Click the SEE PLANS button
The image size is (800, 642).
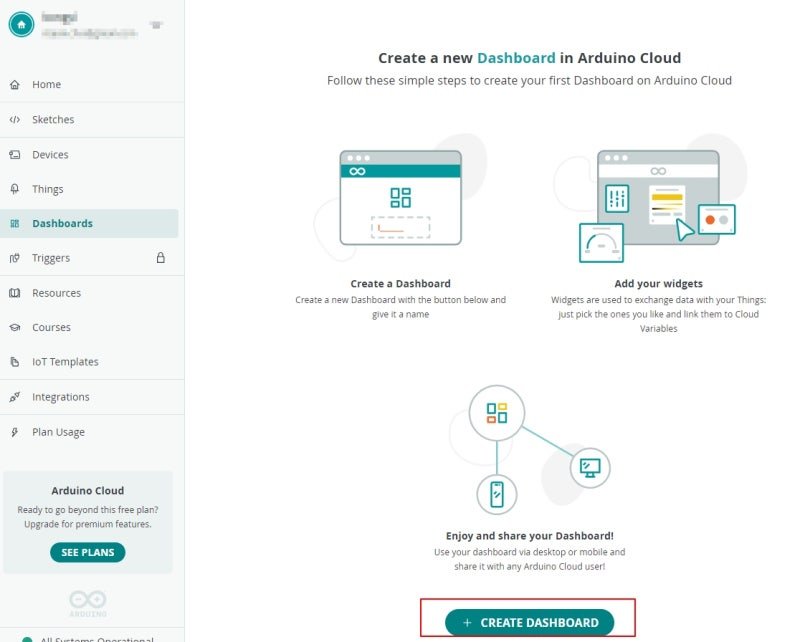88,552
